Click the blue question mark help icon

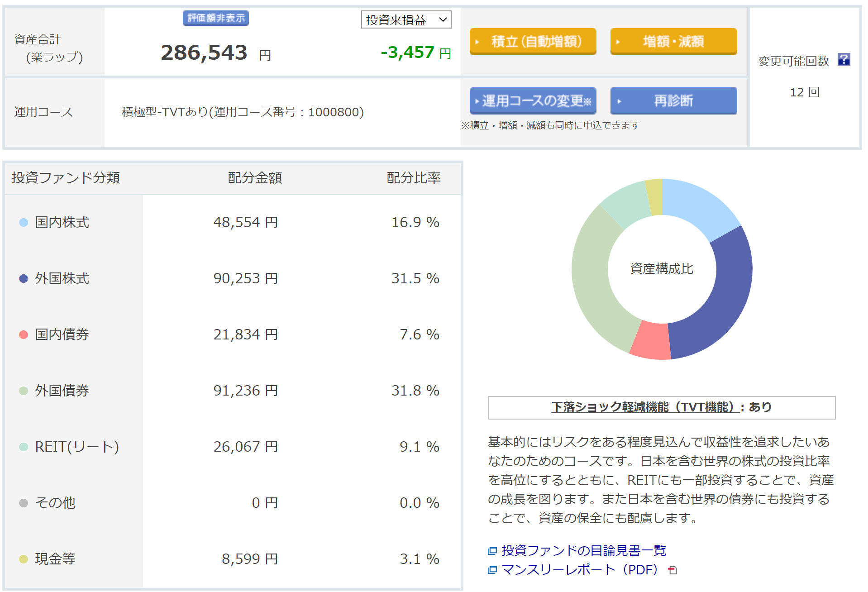pyautogui.click(x=843, y=60)
